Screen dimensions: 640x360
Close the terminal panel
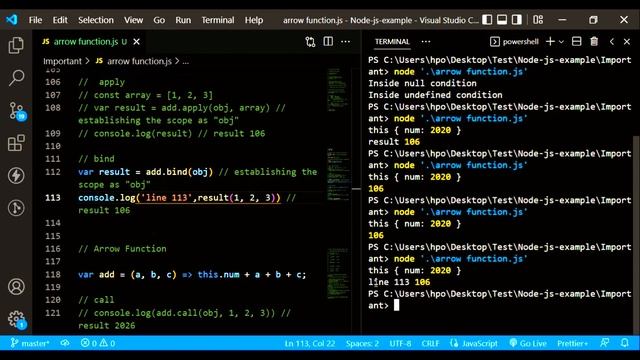coord(627,42)
